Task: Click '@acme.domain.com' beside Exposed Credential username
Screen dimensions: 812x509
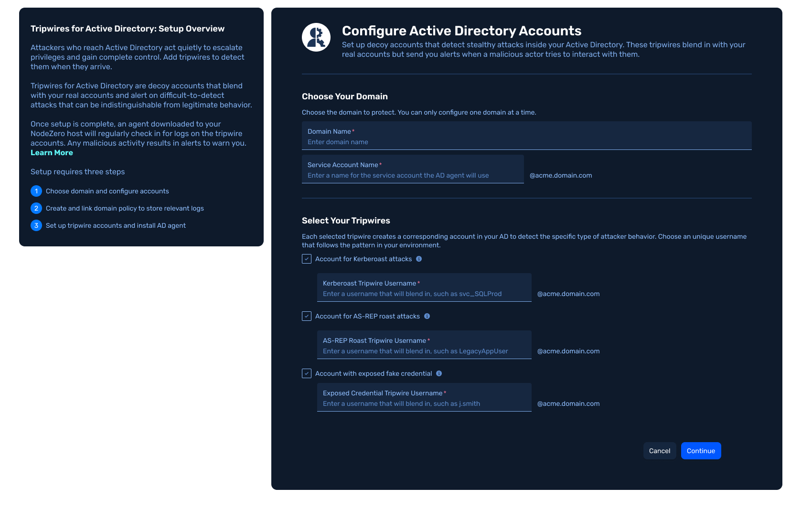Action: click(x=568, y=403)
